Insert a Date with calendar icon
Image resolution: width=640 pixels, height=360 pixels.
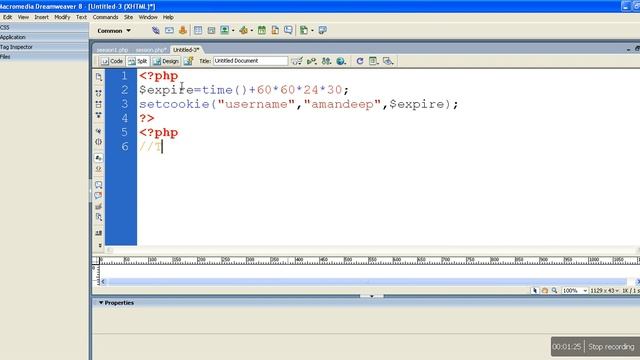[262, 30]
